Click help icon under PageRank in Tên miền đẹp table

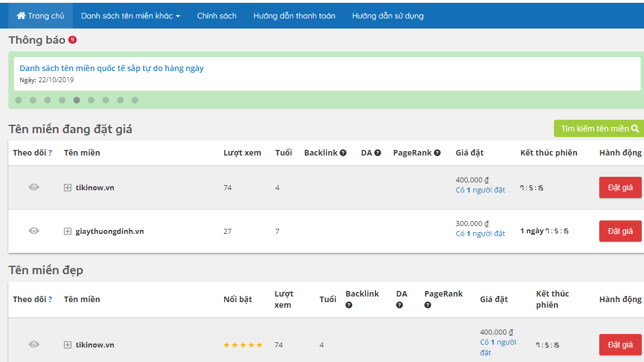(428, 305)
